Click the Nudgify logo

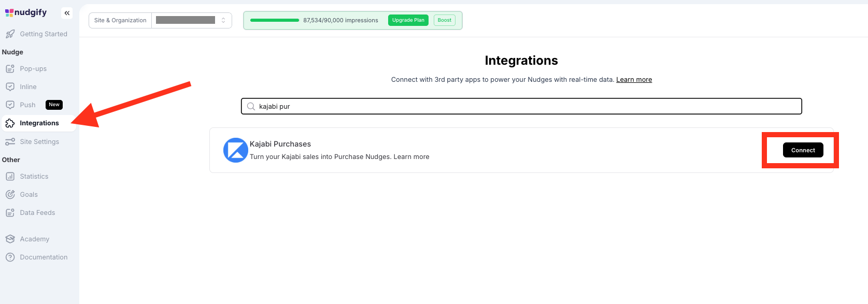26,12
